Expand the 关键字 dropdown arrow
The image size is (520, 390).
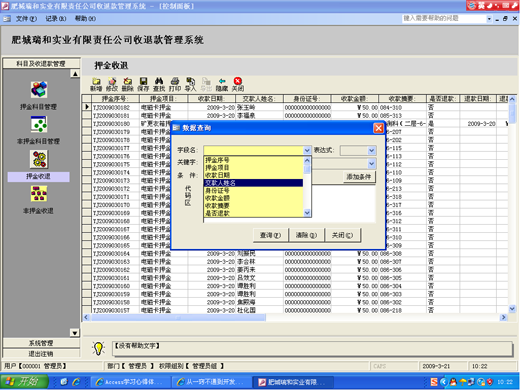(x=371, y=164)
